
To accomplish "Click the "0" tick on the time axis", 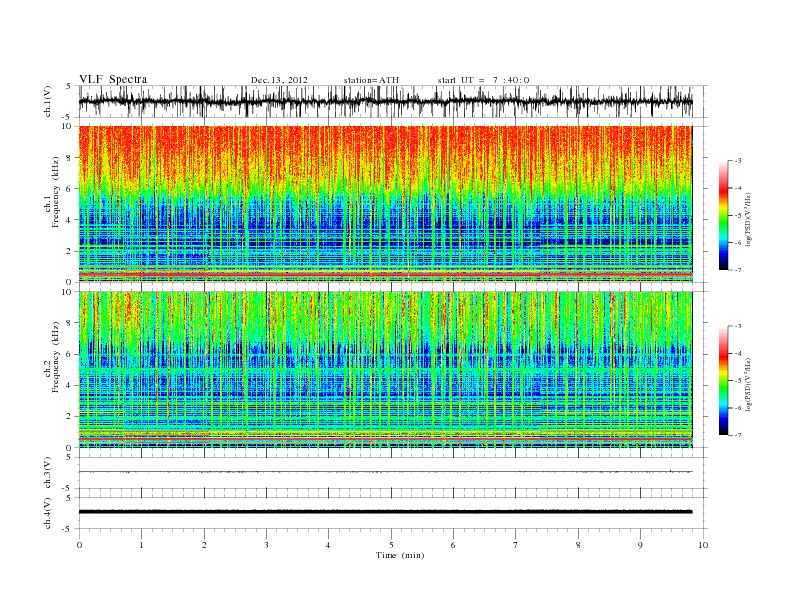I will (x=79, y=545).
